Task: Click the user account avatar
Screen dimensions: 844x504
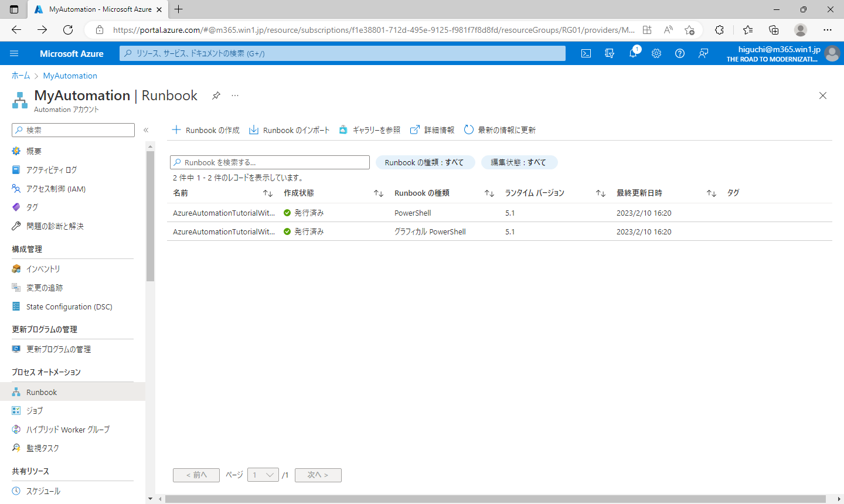Action: (832, 53)
